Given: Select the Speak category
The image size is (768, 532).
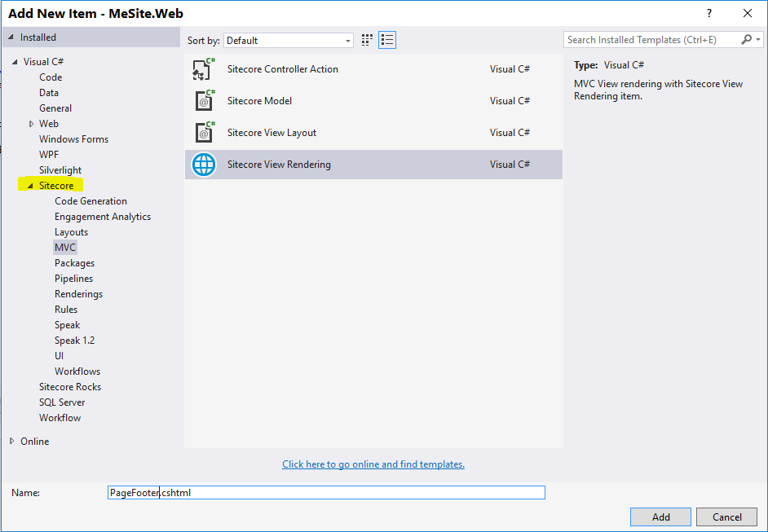Looking at the screenshot, I should click(x=67, y=325).
